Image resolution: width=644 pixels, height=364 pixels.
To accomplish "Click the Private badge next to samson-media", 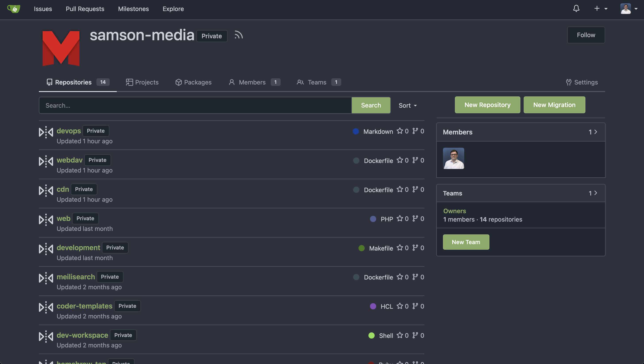I will pos(212,36).
